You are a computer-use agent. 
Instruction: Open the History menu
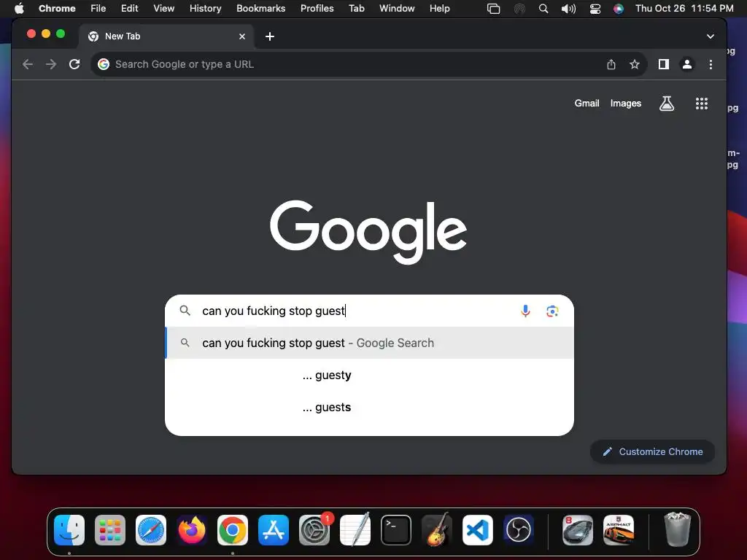tap(205, 9)
